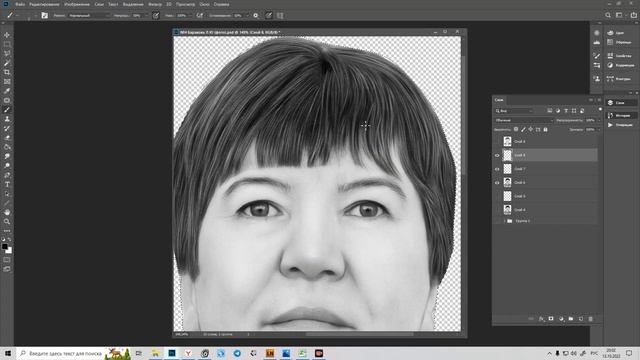Viewport: 640px width, 360px height.
Task: Select the Eraser tool
Action: [x=7, y=138]
